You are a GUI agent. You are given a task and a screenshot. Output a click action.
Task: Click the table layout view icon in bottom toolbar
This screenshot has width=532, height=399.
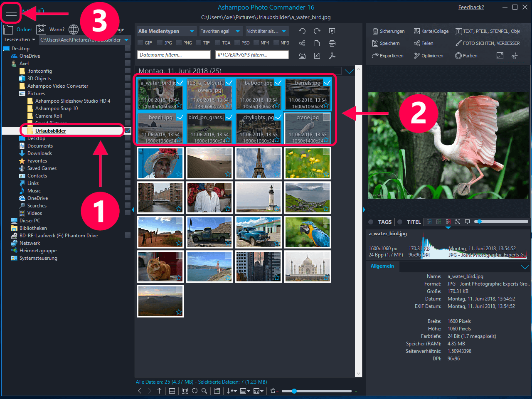(x=172, y=391)
